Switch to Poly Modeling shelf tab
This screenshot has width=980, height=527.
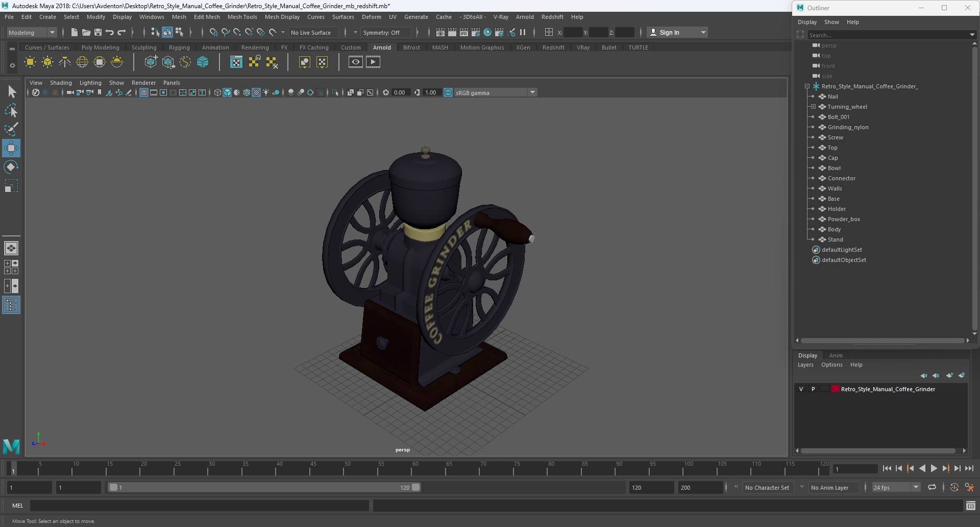(101, 47)
